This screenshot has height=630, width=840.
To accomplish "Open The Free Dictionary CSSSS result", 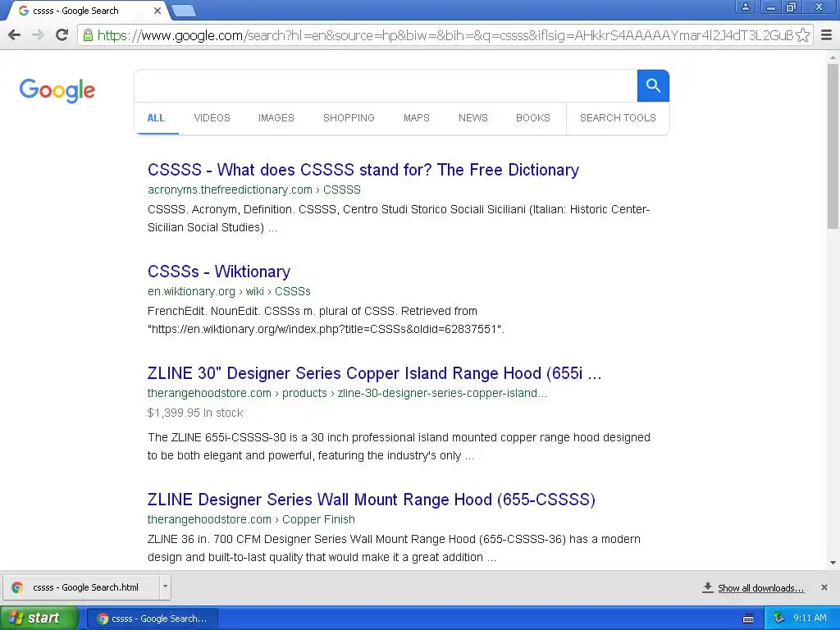I will (363, 170).
